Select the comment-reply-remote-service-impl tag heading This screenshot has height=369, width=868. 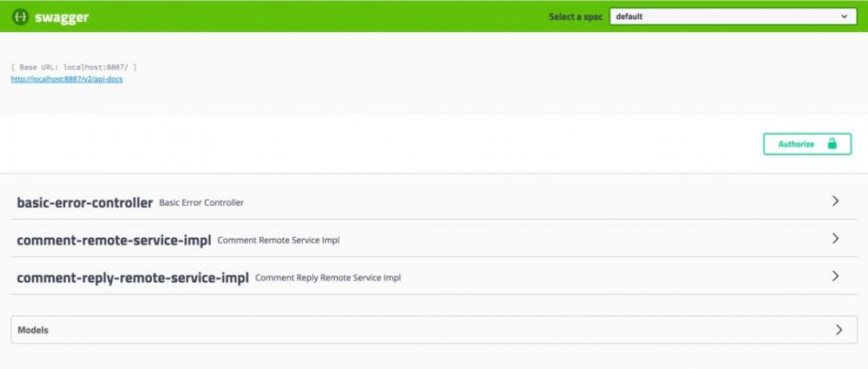pos(133,278)
